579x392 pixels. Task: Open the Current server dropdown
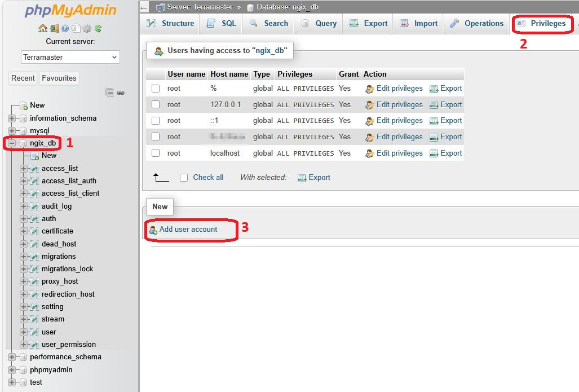(x=70, y=57)
